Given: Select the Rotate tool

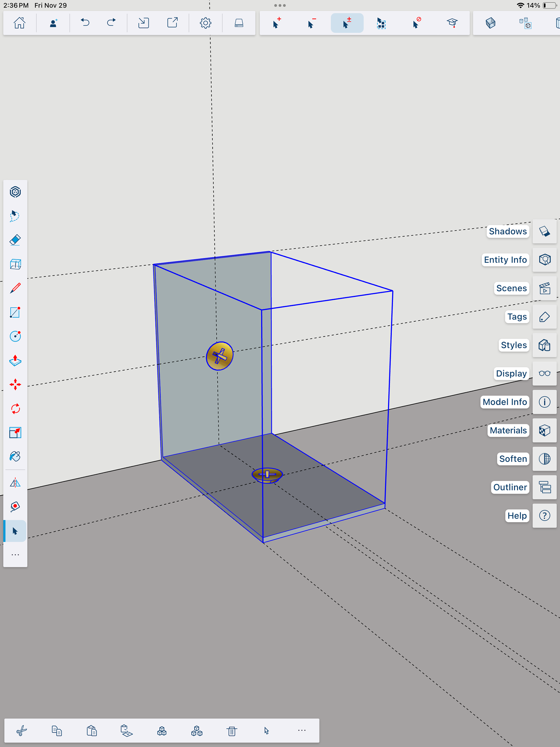Looking at the screenshot, I should (x=15, y=409).
